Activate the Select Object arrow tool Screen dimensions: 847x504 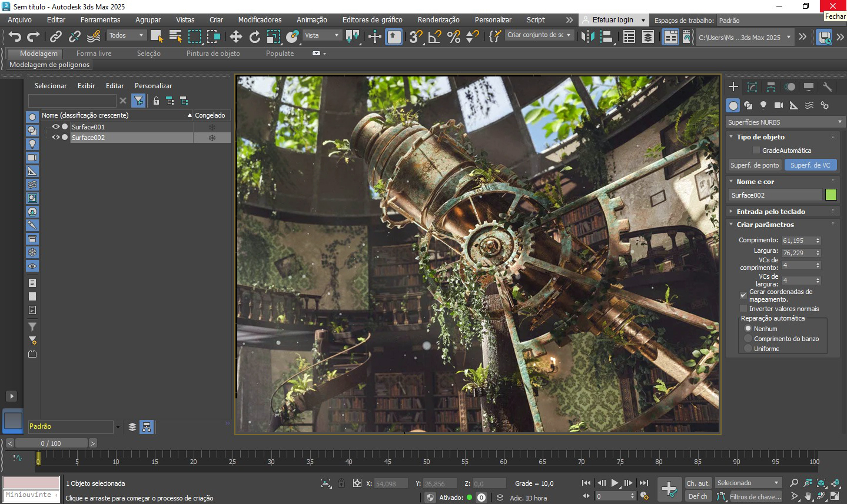157,36
